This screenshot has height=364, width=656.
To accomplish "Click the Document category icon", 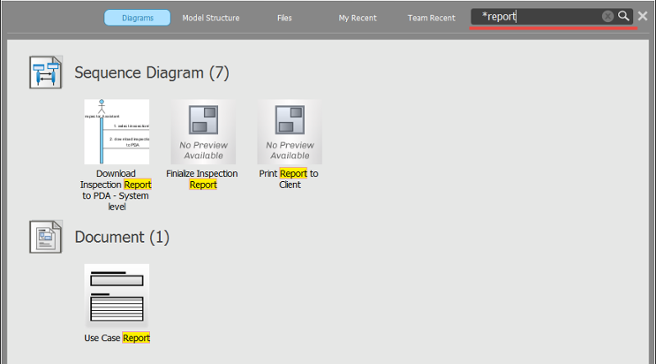I will (46, 237).
